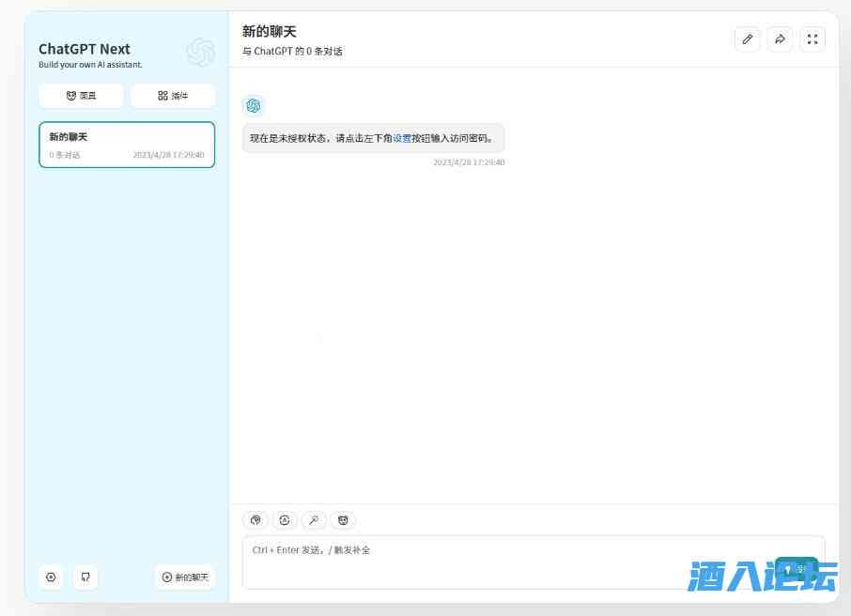Click the robot model icon above input
Viewport: 851px width, 616px height.
[285, 520]
